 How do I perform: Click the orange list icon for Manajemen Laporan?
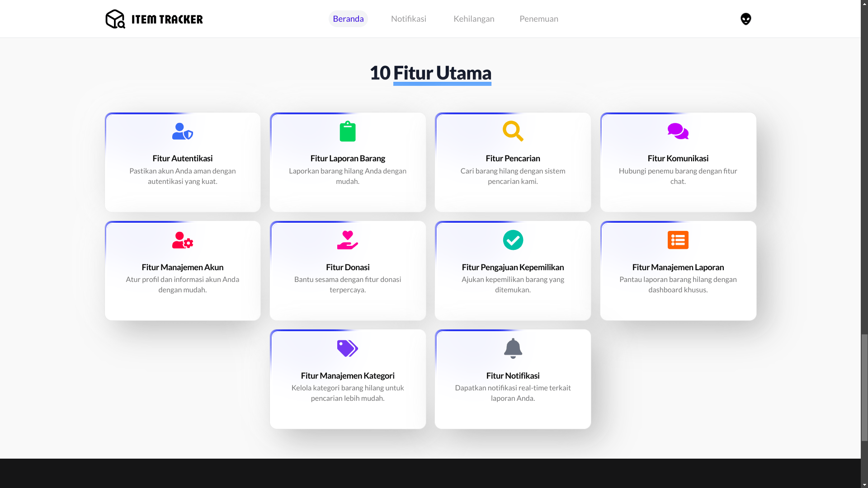click(x=678, y=240)
